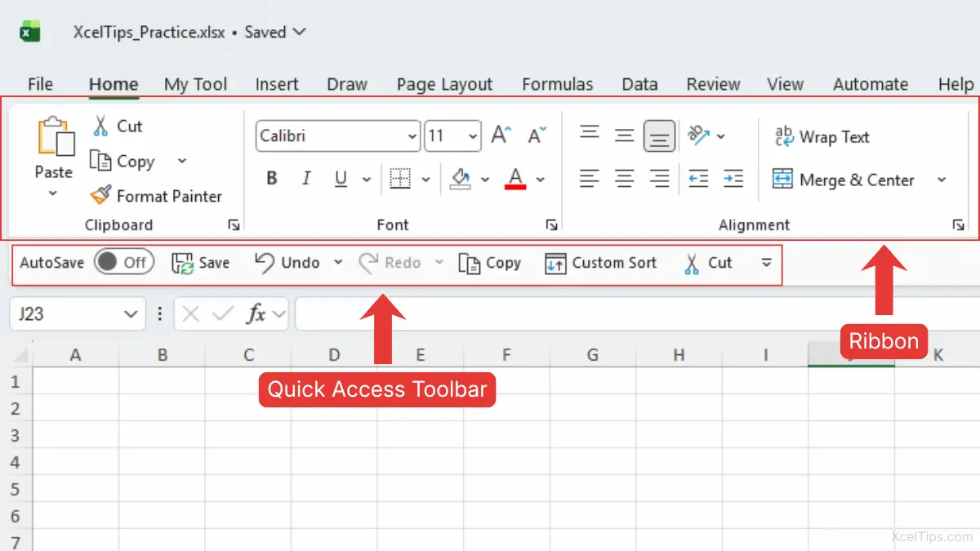Switch to the Page Layout tab
Screen dimensions: 980x551
(x=444, y=84)
